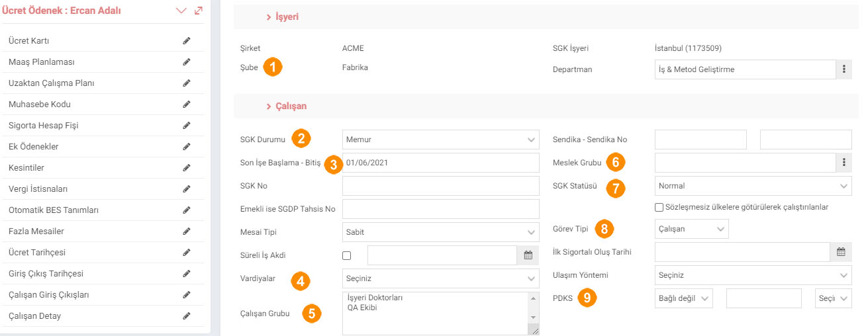868x336 pixels.
Task: Click into the SGK No input field
Action: point(440,186)
